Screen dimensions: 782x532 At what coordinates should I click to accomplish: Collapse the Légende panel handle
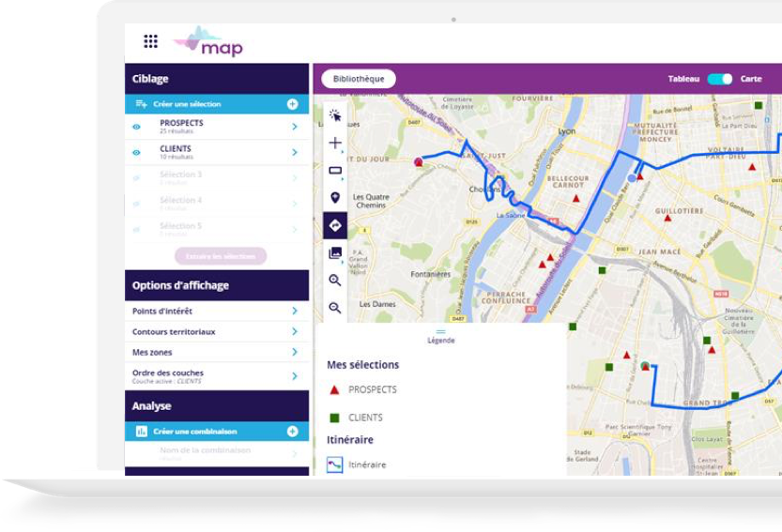pos(440,332)
